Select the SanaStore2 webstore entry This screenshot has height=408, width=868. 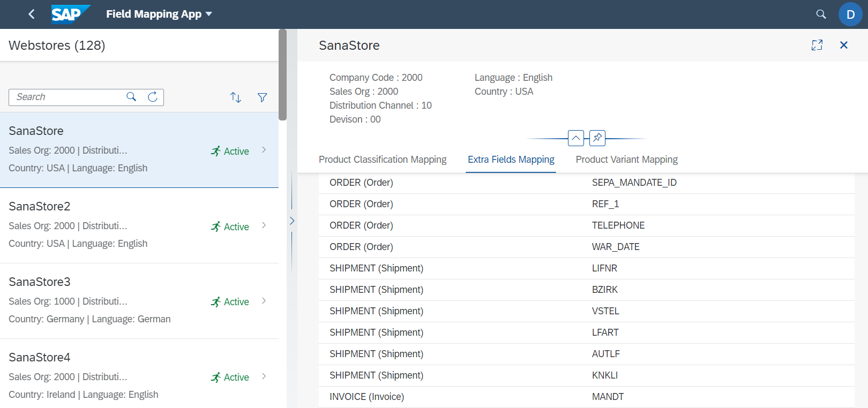[107, 225]
